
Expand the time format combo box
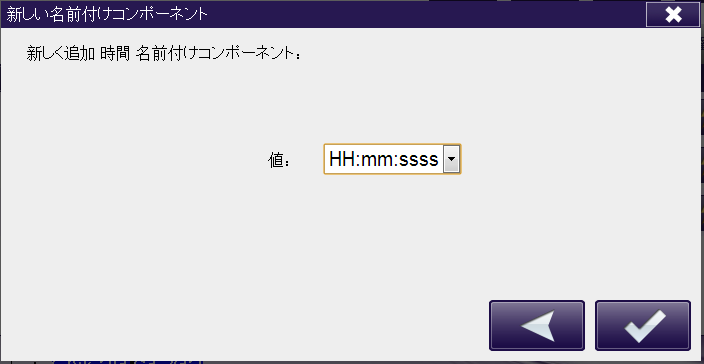[x=451, y=159]
